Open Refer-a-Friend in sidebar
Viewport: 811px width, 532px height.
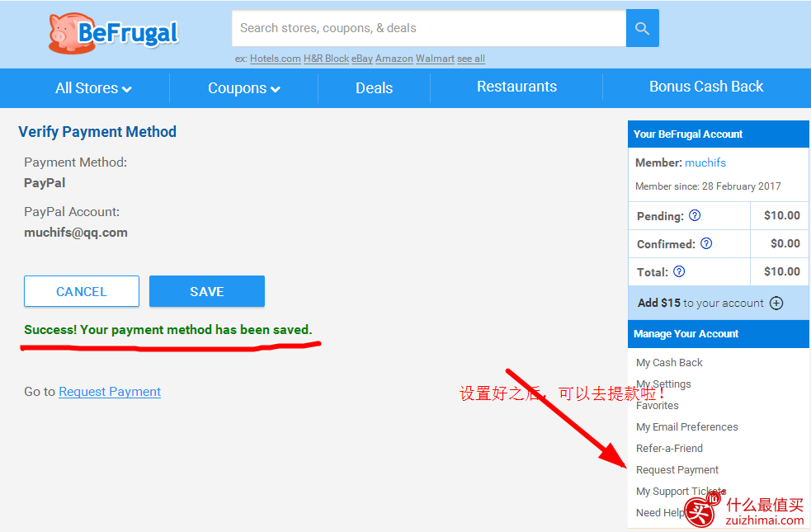click(x=669, y=449)
